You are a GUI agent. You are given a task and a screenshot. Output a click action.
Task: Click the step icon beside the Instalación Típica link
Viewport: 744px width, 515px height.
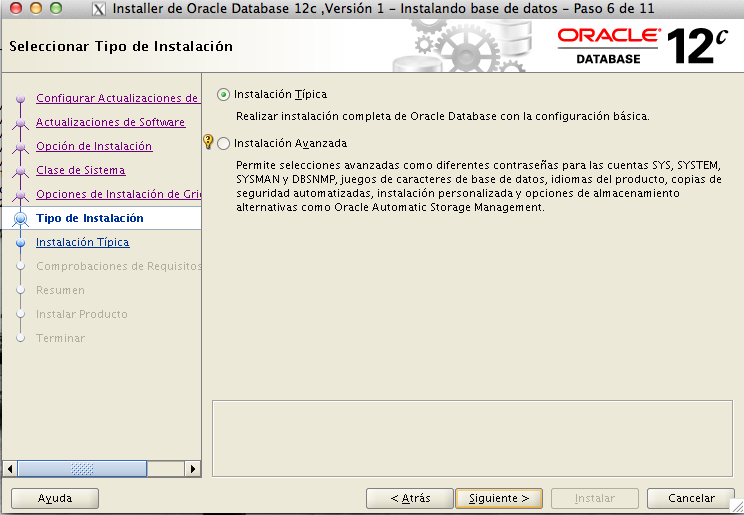click(x=19, y=242)
